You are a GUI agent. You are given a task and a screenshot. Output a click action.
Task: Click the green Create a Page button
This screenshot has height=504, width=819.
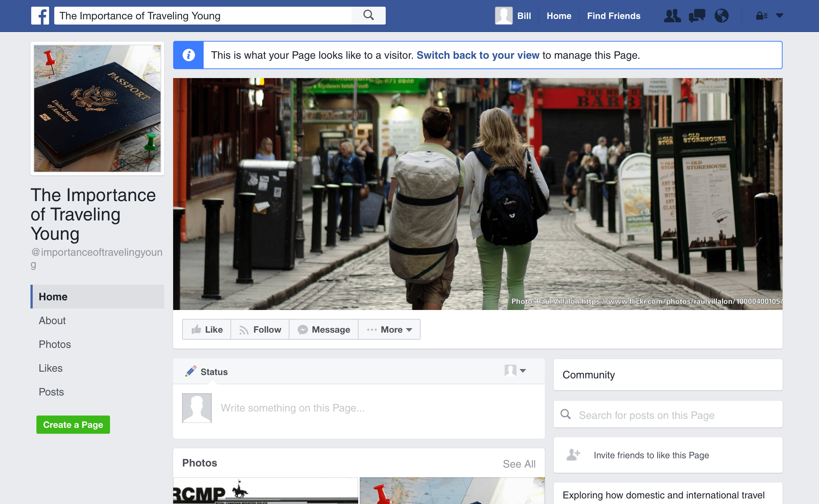(x=73, y=424)
